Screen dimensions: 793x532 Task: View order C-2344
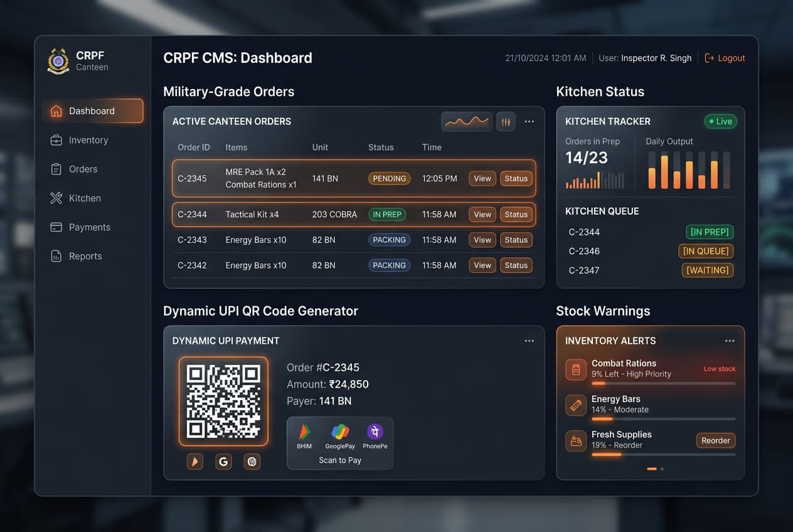click(482, 215)
